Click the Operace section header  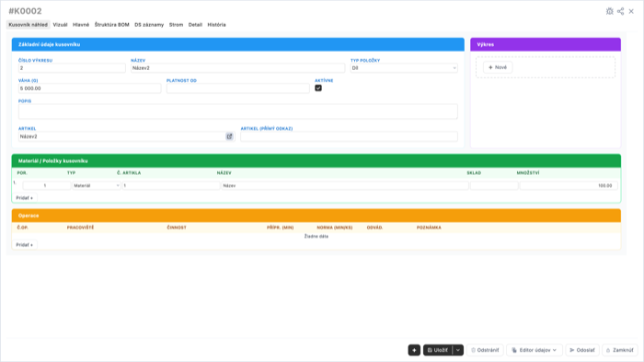click(x=316, y=216)
